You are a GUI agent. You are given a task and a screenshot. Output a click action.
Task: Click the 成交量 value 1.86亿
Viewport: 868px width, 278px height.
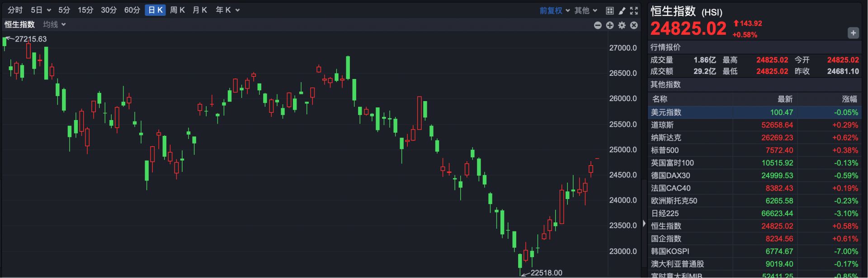tap(705, 60)
